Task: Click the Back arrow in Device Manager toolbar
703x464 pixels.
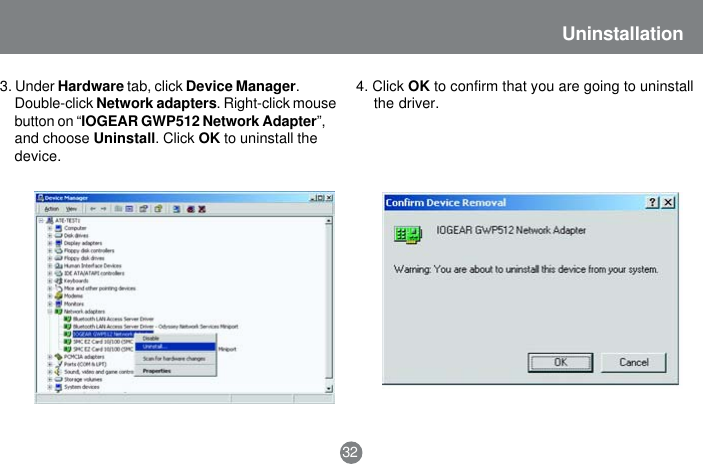Action: (x=93, y=209)
